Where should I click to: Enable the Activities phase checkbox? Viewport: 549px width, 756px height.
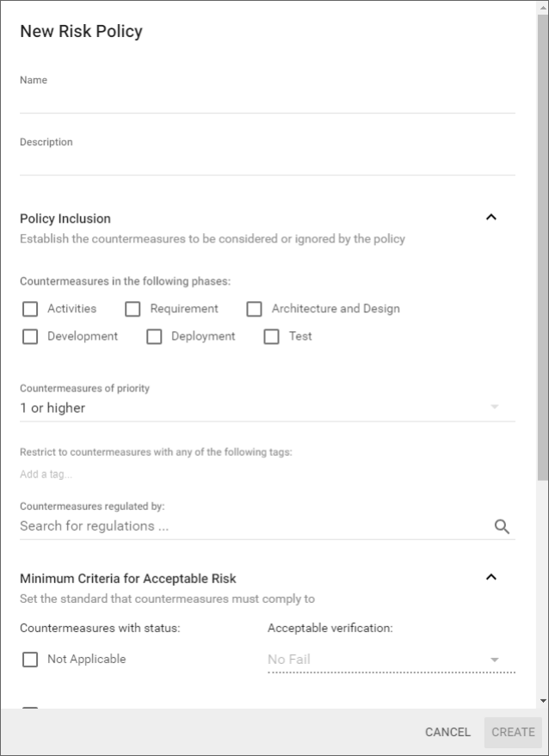point(30,309)
